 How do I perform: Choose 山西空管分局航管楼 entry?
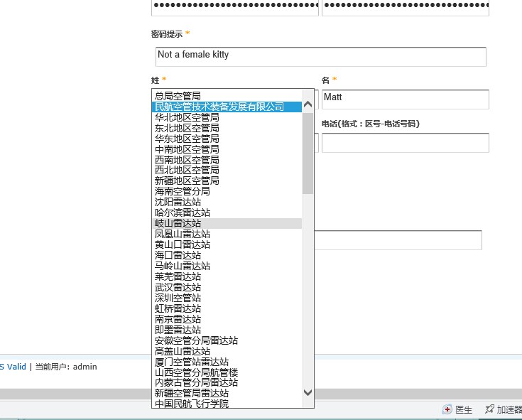(x=227, y=372)
